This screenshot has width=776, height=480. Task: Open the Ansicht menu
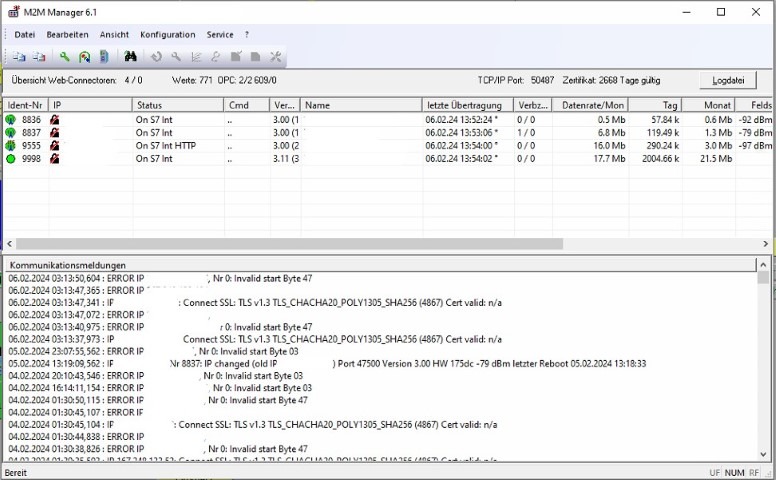(x=114, y=35)
